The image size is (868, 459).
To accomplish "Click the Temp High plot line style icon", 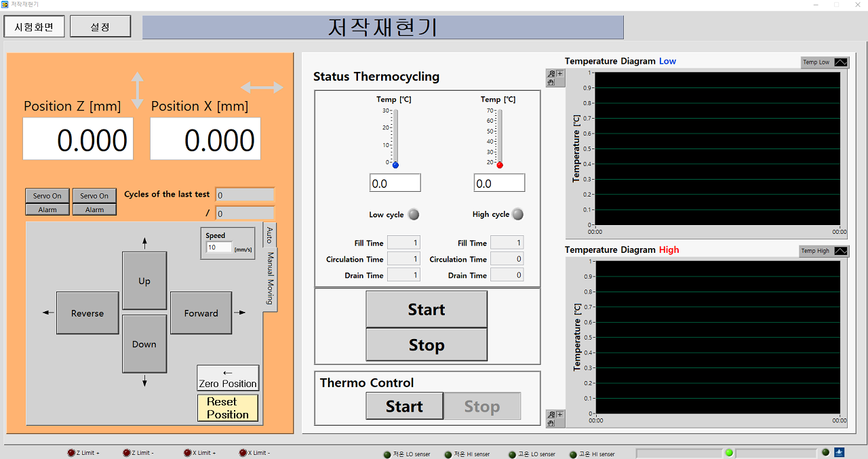I will [840, 251].
